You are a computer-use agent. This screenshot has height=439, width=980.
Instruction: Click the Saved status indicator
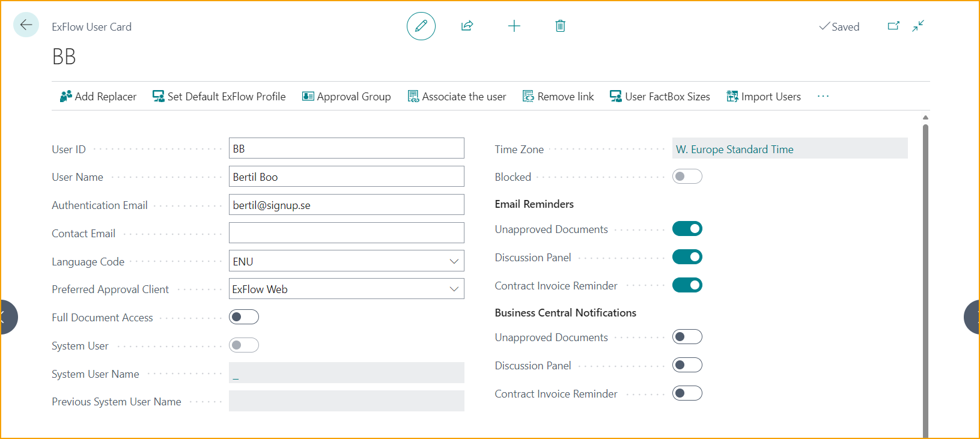pyautogui.click(x=839, y=26)
